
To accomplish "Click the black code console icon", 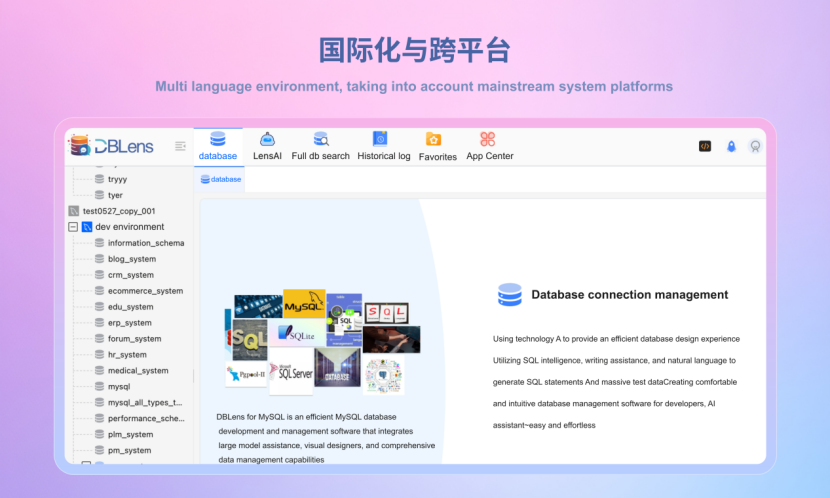I will 705,146.
